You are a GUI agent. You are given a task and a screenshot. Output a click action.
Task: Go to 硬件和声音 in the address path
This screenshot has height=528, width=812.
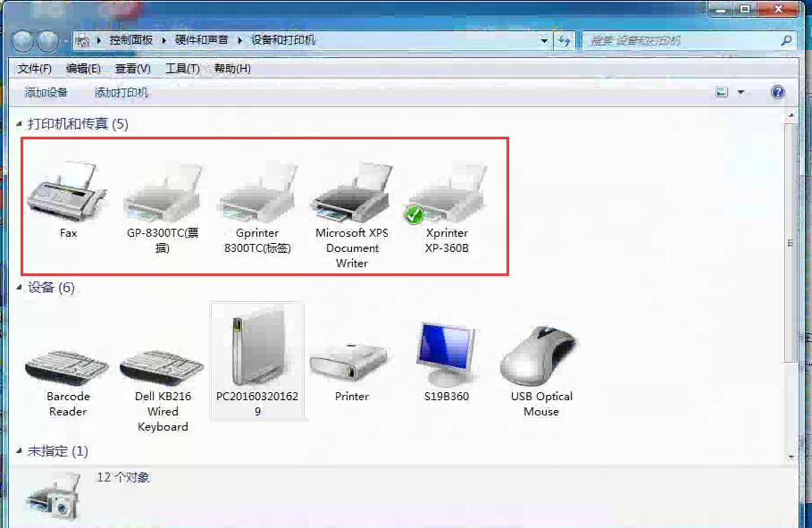point(202,40)
